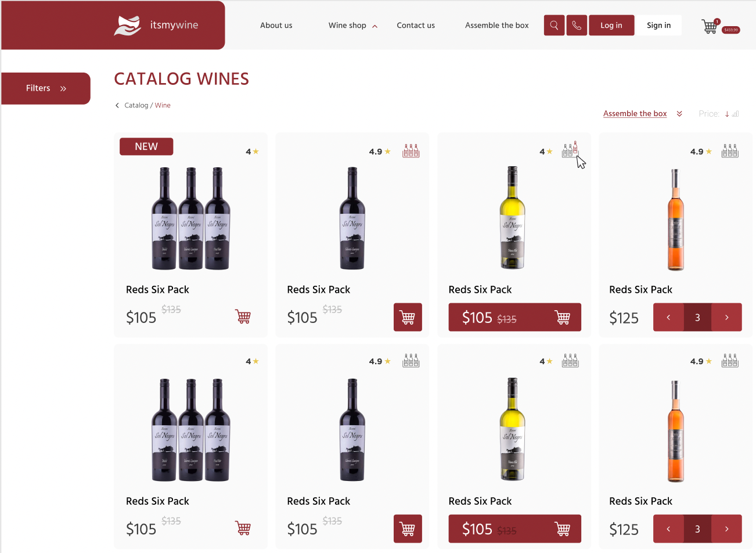756x553 pixels.
Task: Click price sort arrow icon
Action: point(727,114)
